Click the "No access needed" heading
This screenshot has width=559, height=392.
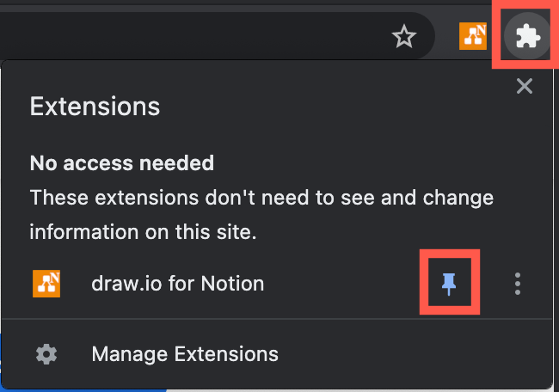121,162
